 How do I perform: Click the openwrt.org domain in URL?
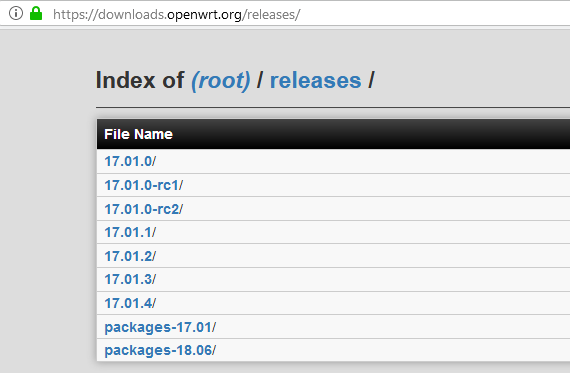pos(204,15)
